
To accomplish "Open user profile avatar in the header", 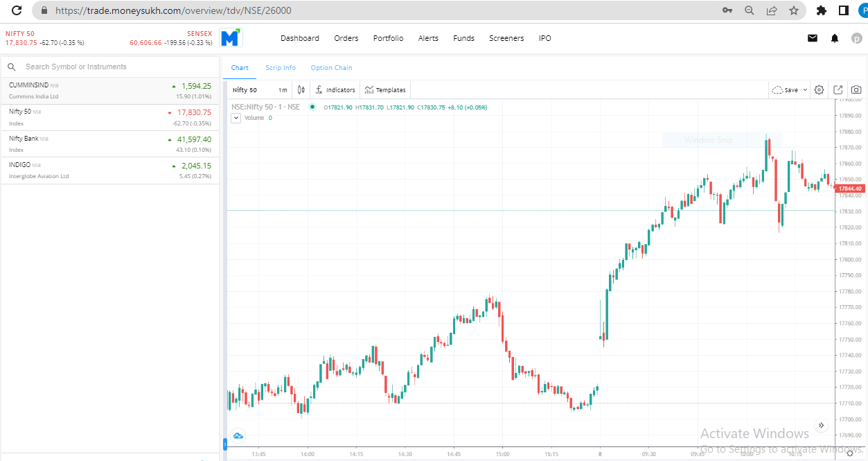I will (x=857, y=38).
